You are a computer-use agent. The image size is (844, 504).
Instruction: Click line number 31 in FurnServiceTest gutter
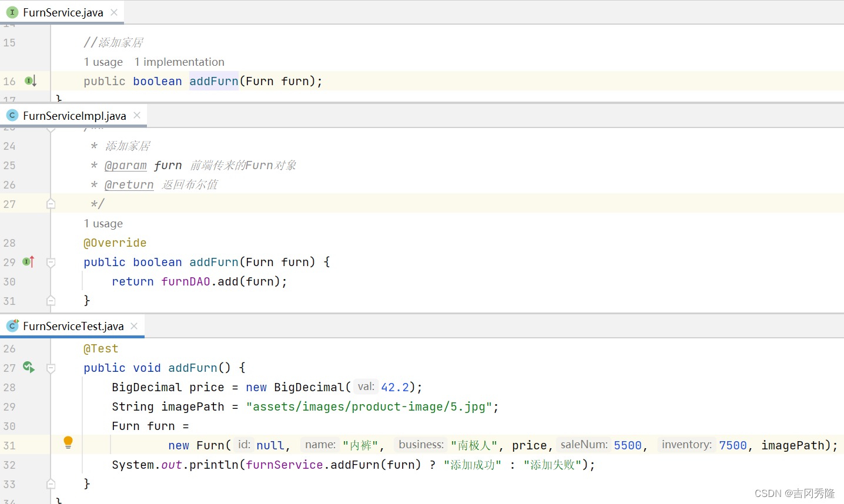pos(9,445)
